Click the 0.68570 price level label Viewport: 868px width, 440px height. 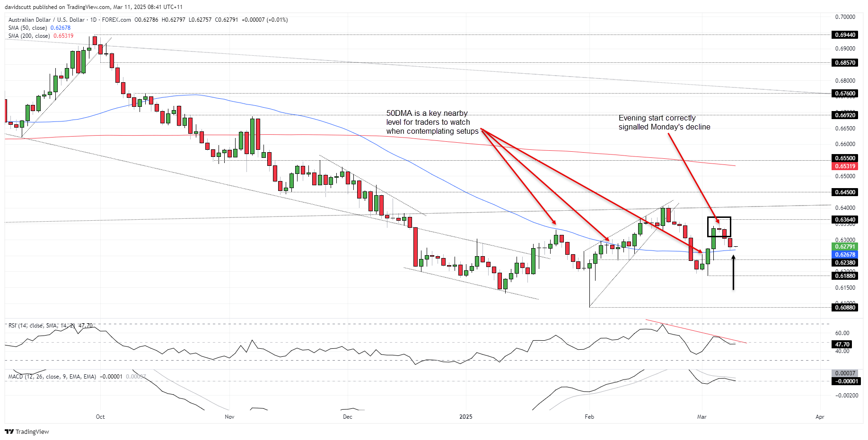point(845,63)
